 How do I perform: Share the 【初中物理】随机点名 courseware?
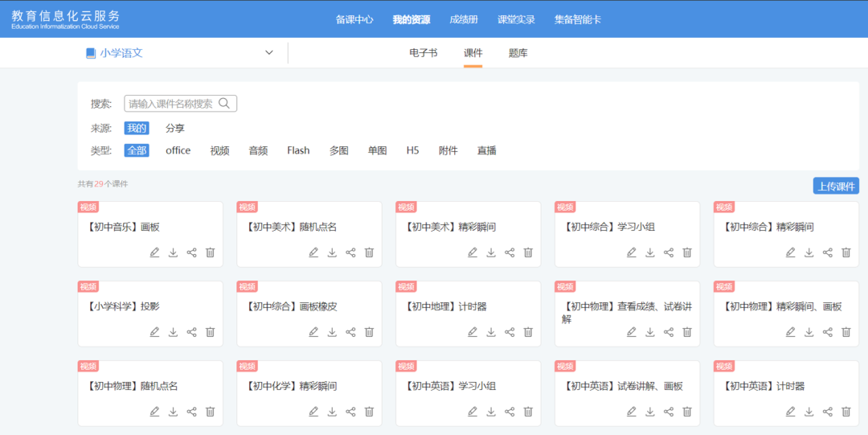click(191, 412)
